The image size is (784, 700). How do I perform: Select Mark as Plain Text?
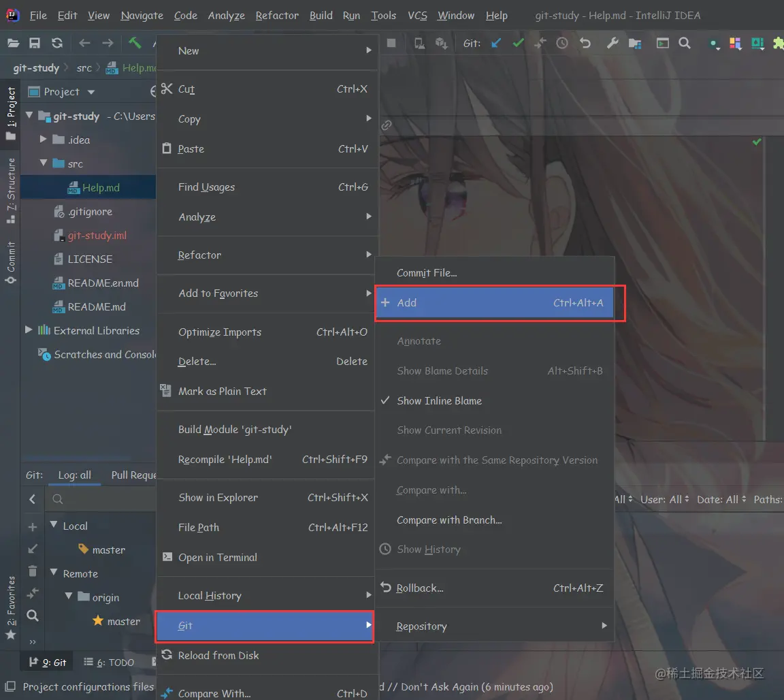click(x=265, y=392)
